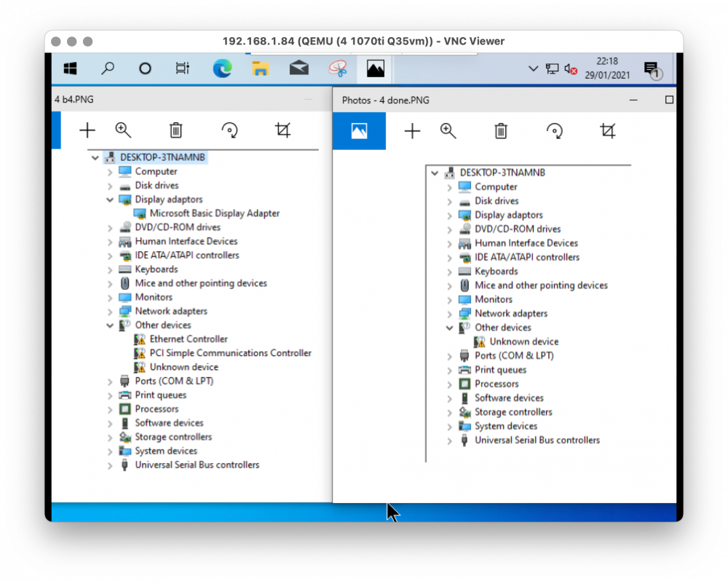Open taskbar search magnifier
Viewport: 728px width, 581px height.
tap(108, 68)
